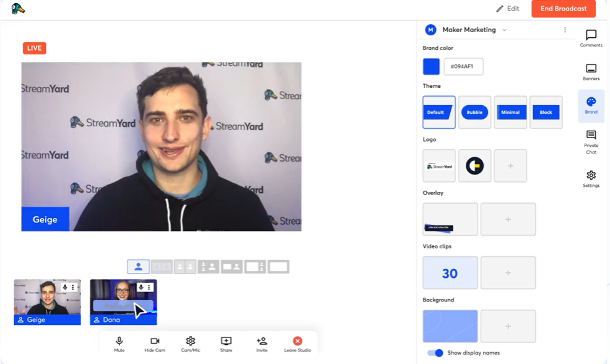Image resolution: width=610 pixels, height=364 pixels.
Task: Click the Edit pencil button
Action: pos(508,9)
